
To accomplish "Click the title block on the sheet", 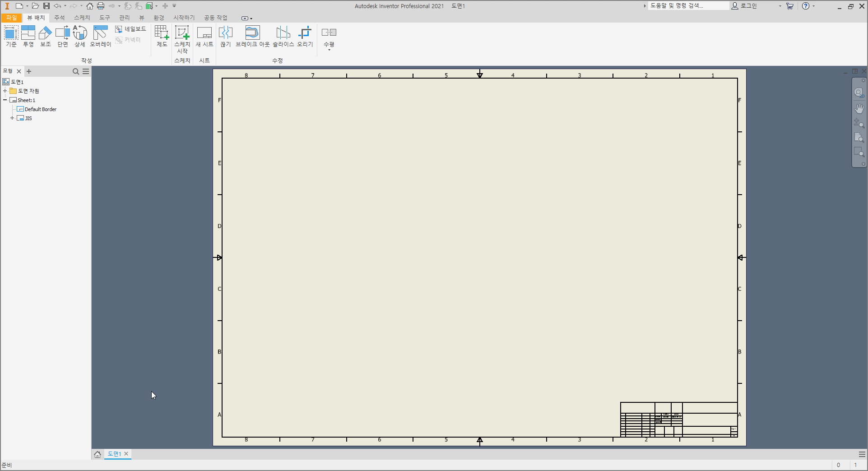I will coord(679,420).
